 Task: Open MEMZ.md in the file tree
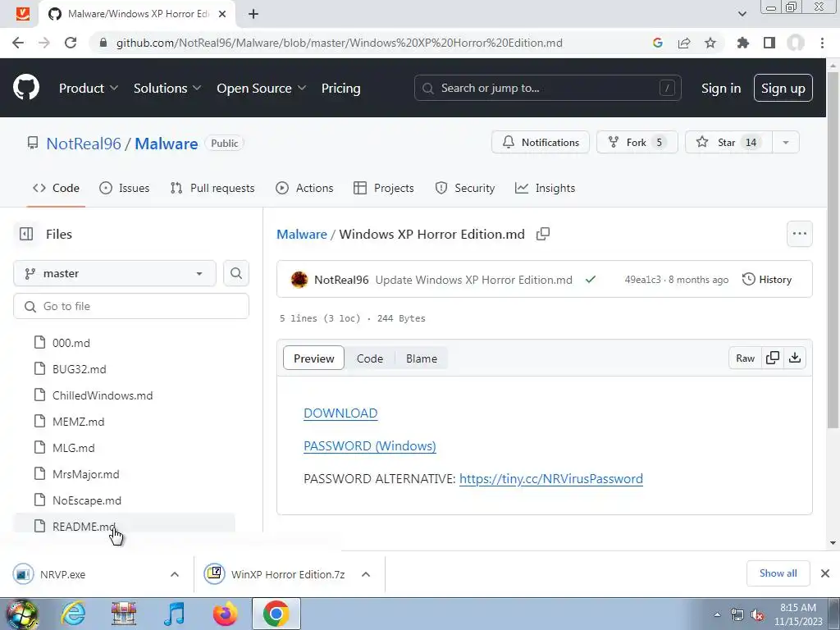click(78, 422)
